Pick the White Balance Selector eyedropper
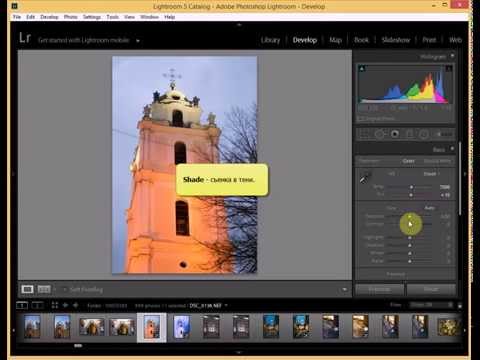The height and width of the screenshot is (360, 480). [x=365, y=177]
